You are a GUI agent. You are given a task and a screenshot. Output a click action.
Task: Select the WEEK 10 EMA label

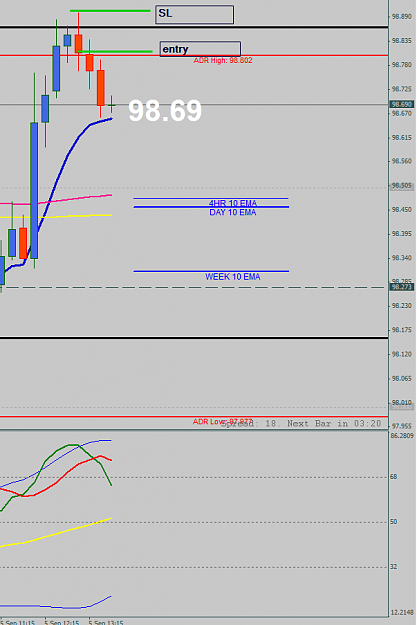pos(233,277)
